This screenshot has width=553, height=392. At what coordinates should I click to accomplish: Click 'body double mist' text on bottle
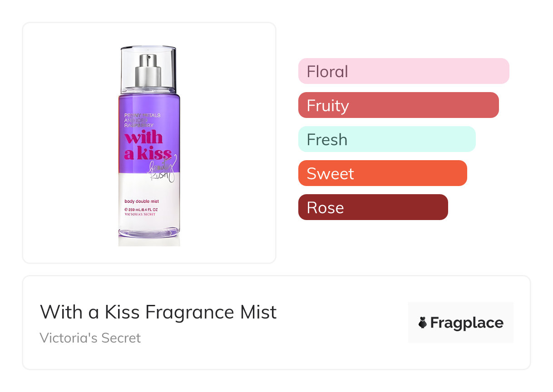point(141,201)
